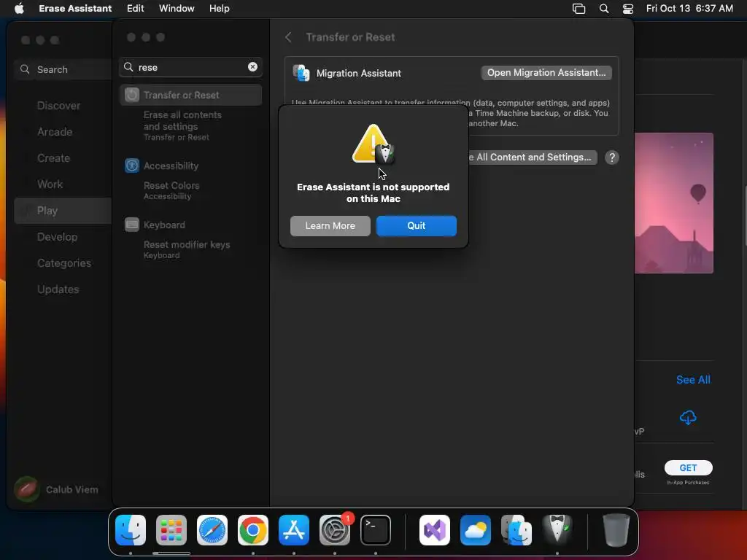Screen dimensions: 747x560
Task: Select Discover in App Store sidebar
Action: click(58, 106)
